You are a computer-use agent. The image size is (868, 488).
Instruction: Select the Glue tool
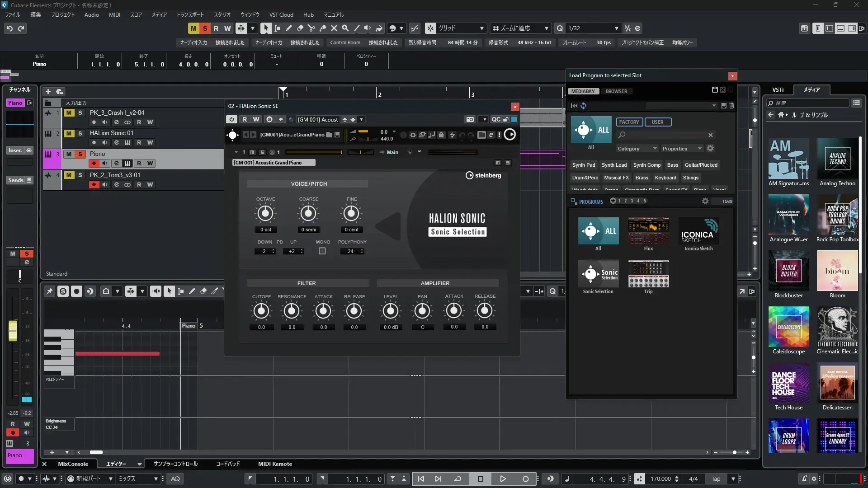point(322,28)
